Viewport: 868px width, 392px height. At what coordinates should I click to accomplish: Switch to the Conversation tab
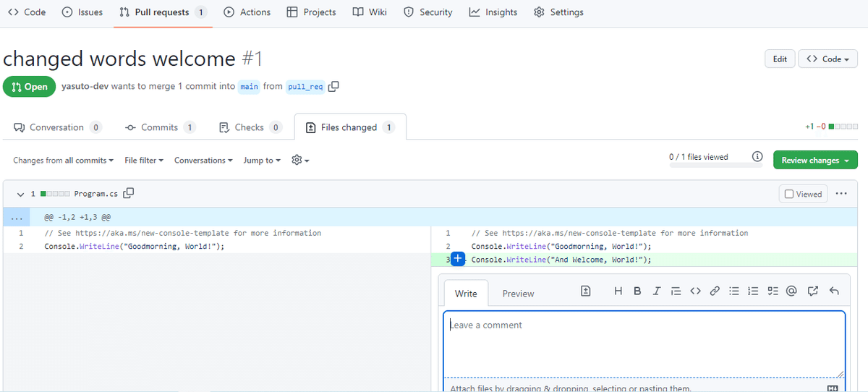[x=58, y=127]
